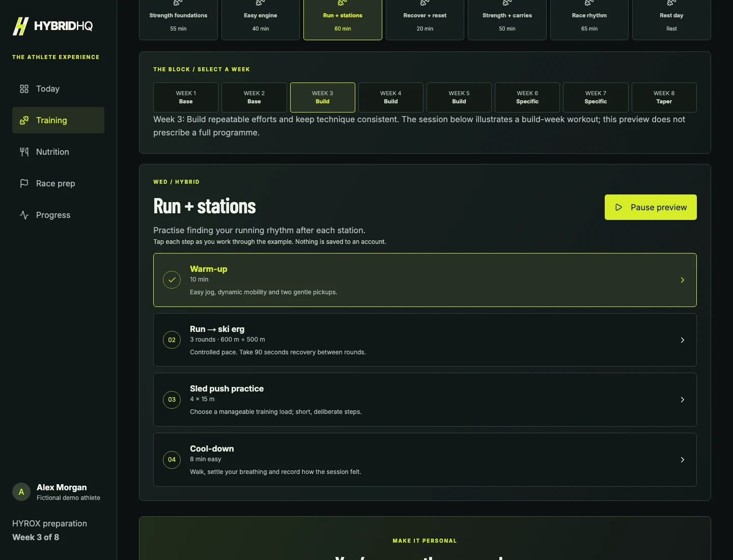The image size is (733, 560).
Task: Select the Training dumbbell icon in sidebar
Action: pos(24,120)
